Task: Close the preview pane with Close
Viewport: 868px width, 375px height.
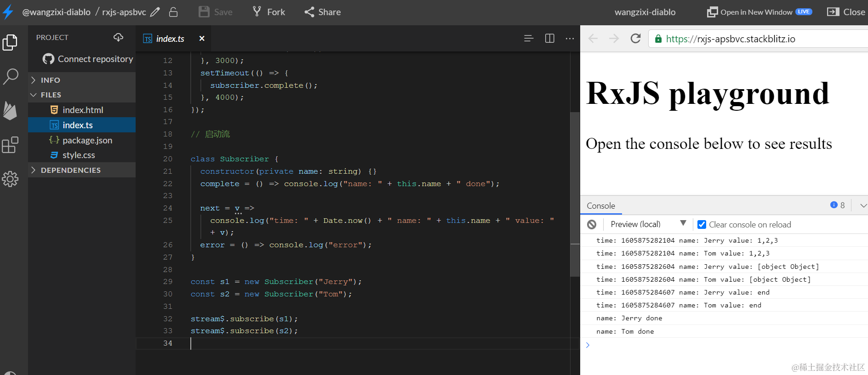Action: point(846,12)
